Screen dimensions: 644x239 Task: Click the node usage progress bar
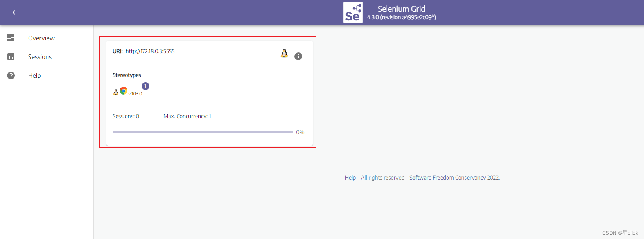pos(203,132)
